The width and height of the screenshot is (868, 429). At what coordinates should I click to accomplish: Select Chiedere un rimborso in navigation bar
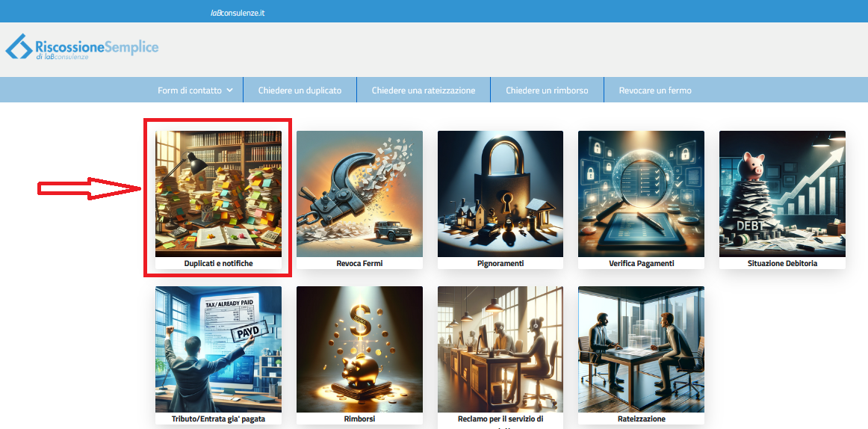pos(547,90)
